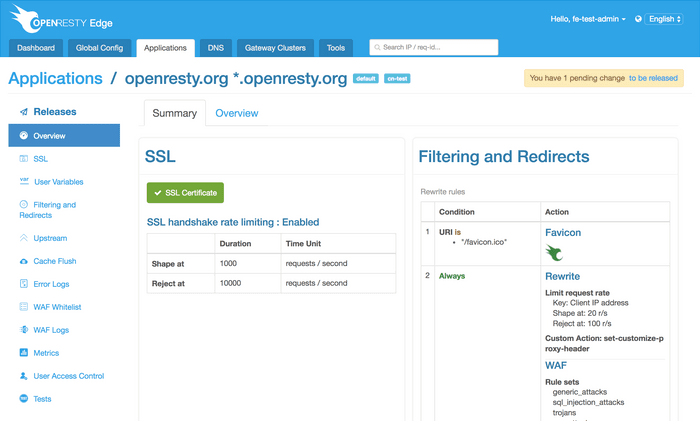Open User Variables sidebar link

pos(58,182)
